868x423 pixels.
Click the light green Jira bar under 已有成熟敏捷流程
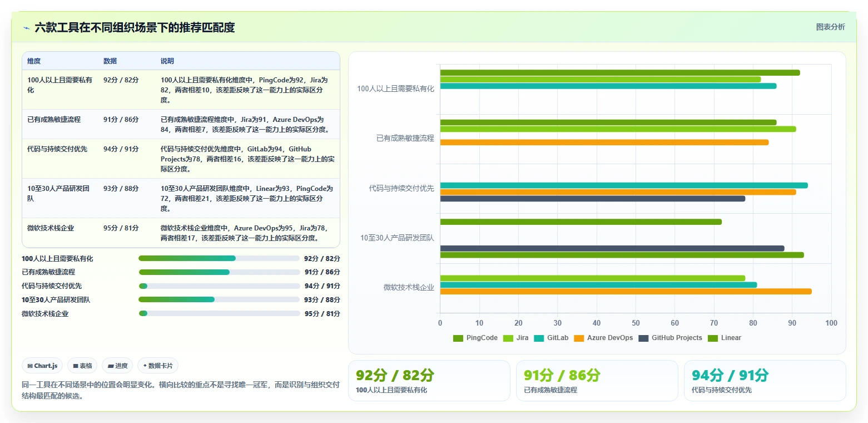[x=618, y=129]
